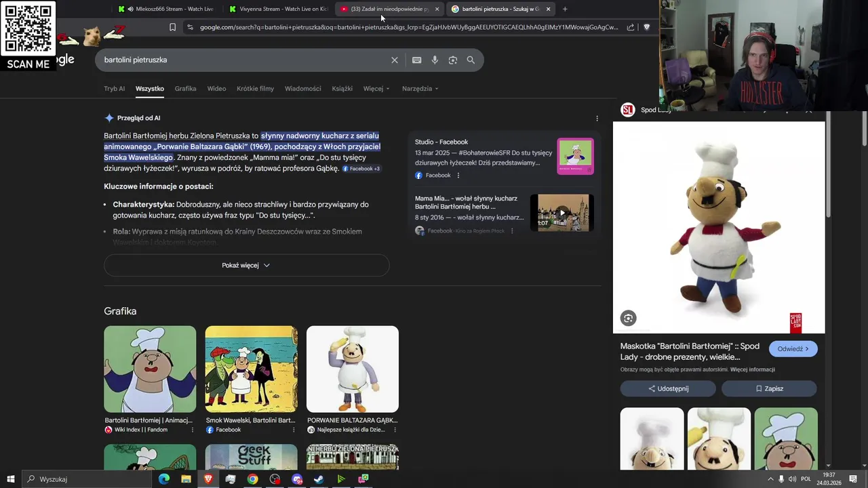Open the on-screen keyboard icon in the search bar

[x=417, y=60]
